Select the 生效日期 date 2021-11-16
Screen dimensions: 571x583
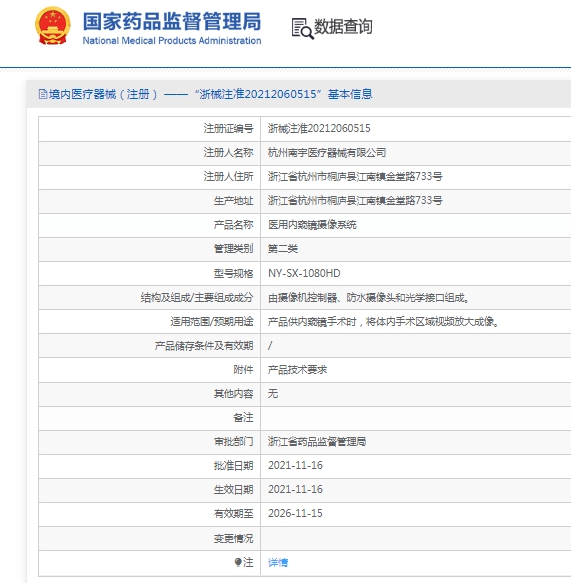[x=295, y=489]
